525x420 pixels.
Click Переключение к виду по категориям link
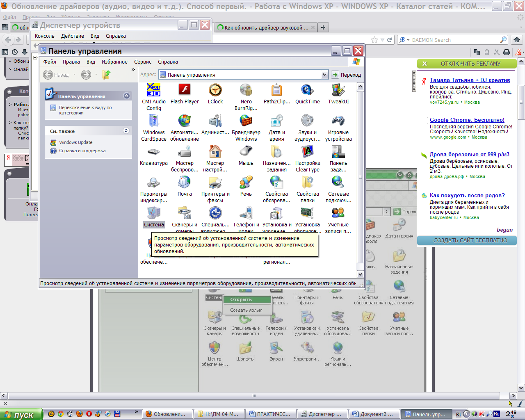coord(85,110)
